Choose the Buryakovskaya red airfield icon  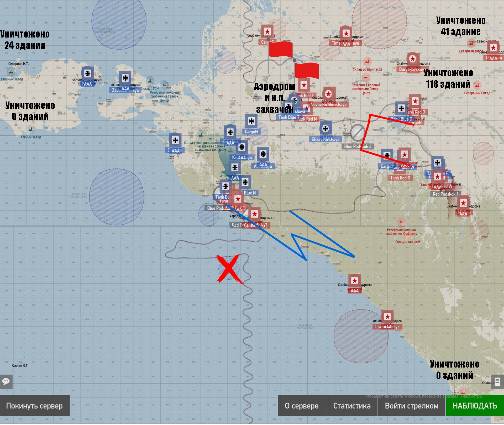click(412, 59)
